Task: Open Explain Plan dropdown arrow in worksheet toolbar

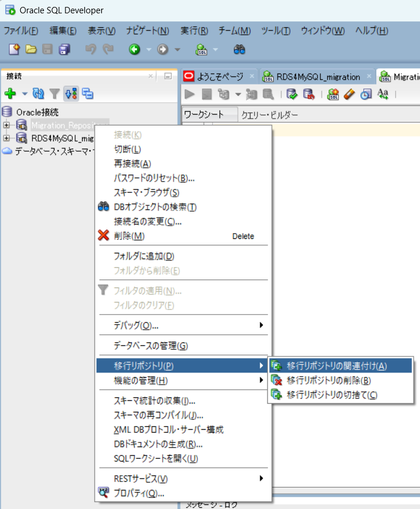Action: point(238,94)
